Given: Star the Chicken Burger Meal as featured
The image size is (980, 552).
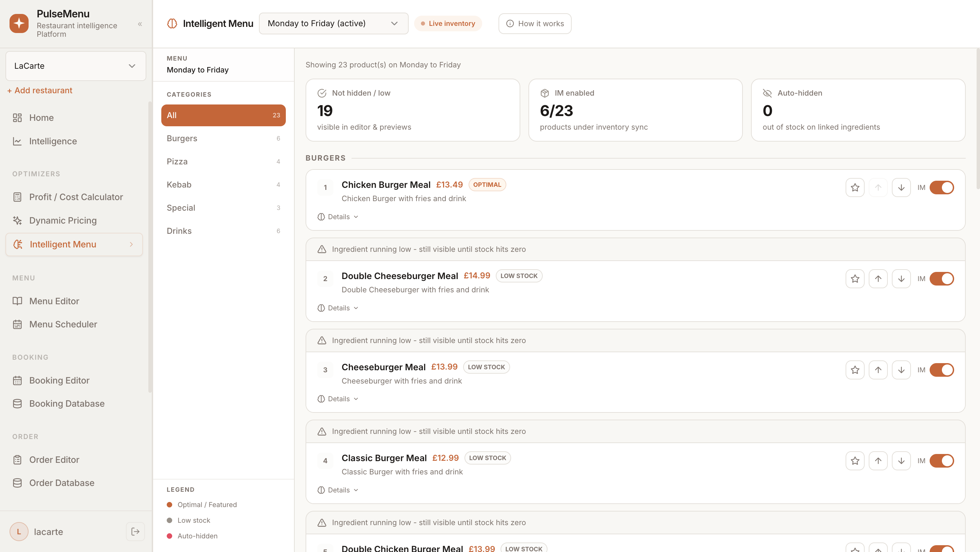Looking at the screenshot, I should [855, 188].
